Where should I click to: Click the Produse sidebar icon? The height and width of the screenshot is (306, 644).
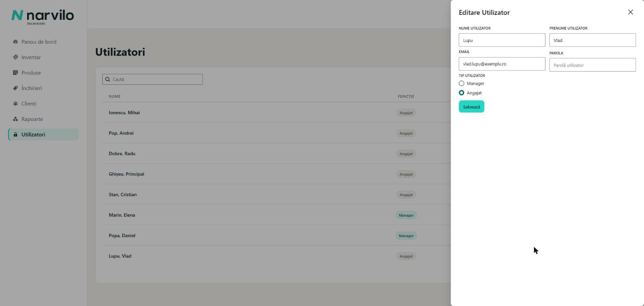click(x=15, y=73)
